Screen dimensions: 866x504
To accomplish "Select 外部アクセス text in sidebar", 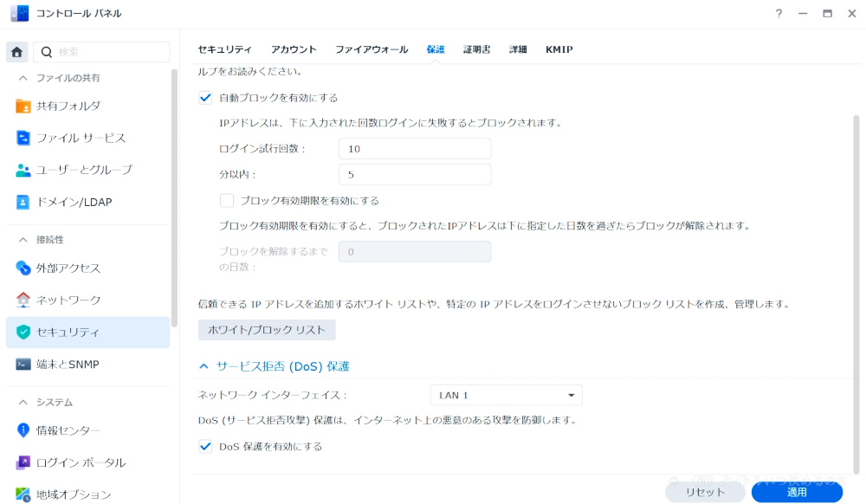I will [x=68, y=268].
